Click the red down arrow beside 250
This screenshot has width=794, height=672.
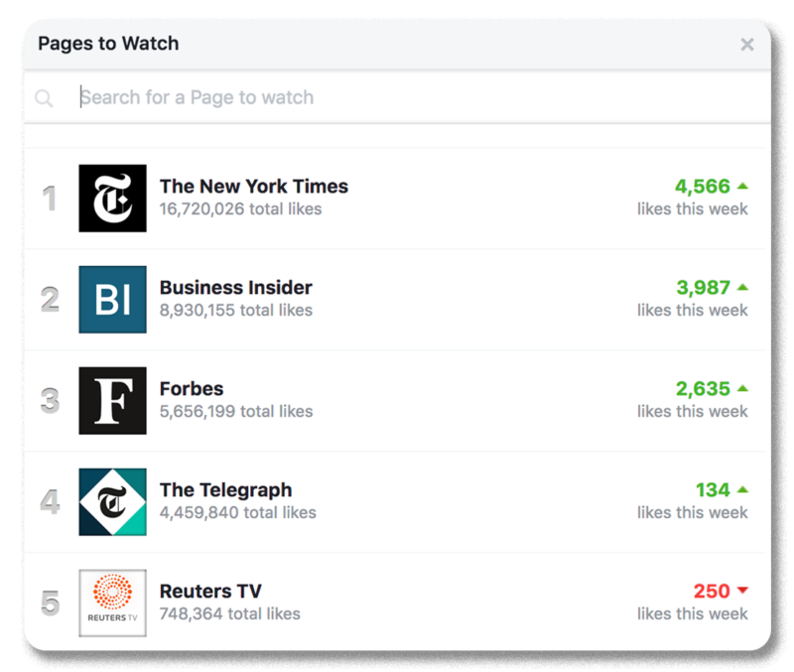[x=742, y=592]
